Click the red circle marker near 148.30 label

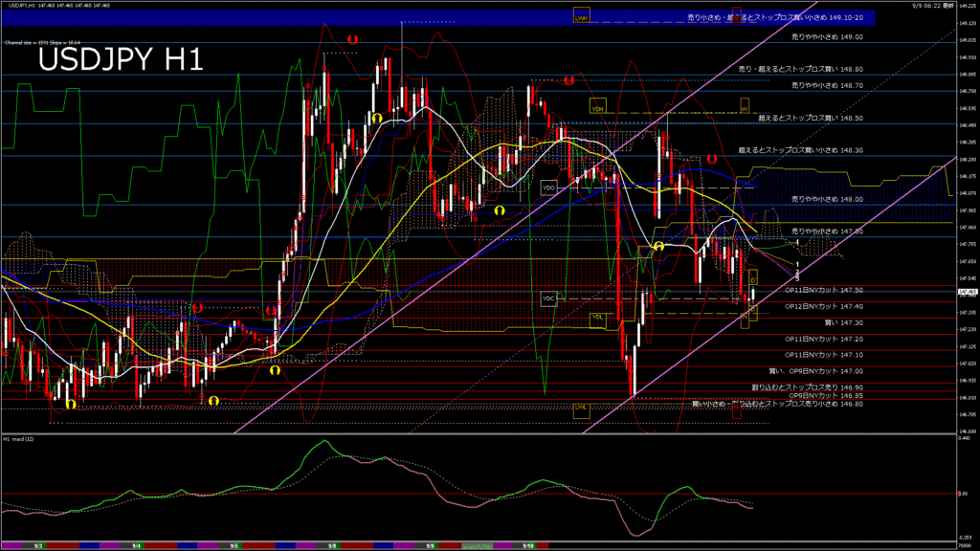(x=711, y=159)
